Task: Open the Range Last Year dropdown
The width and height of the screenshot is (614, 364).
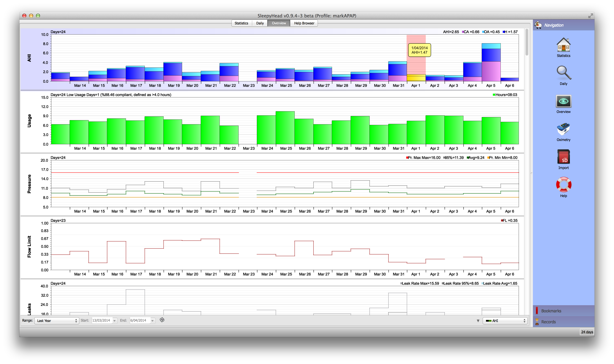Action: [x=57, y=321]
